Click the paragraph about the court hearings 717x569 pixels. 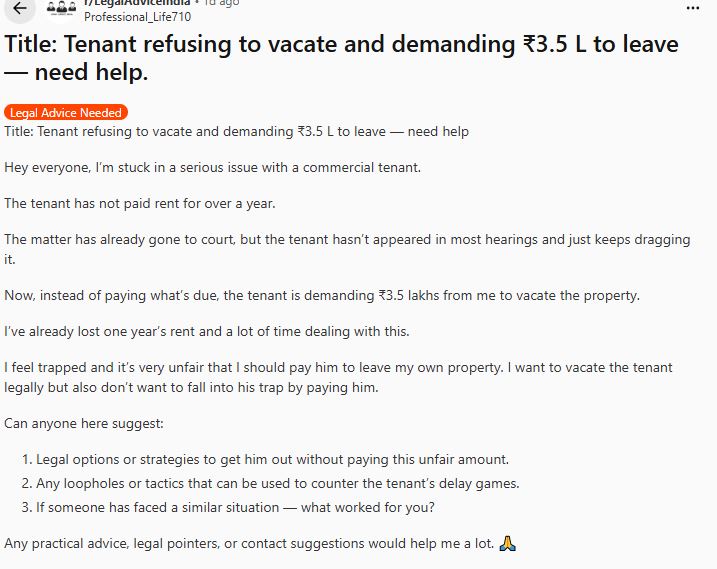point(340,248)
